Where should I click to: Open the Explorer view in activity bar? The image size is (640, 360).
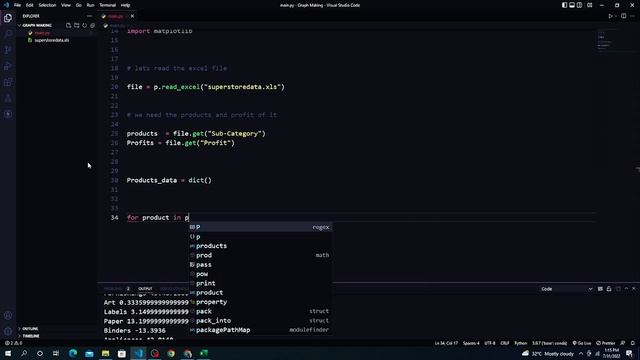pyautogui.click(x=8, y=18)
